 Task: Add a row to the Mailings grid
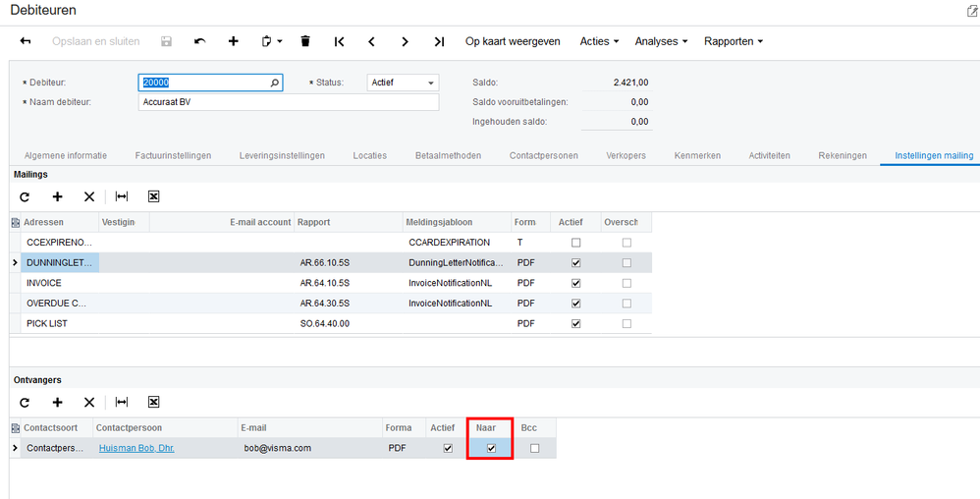pos(58,196)
